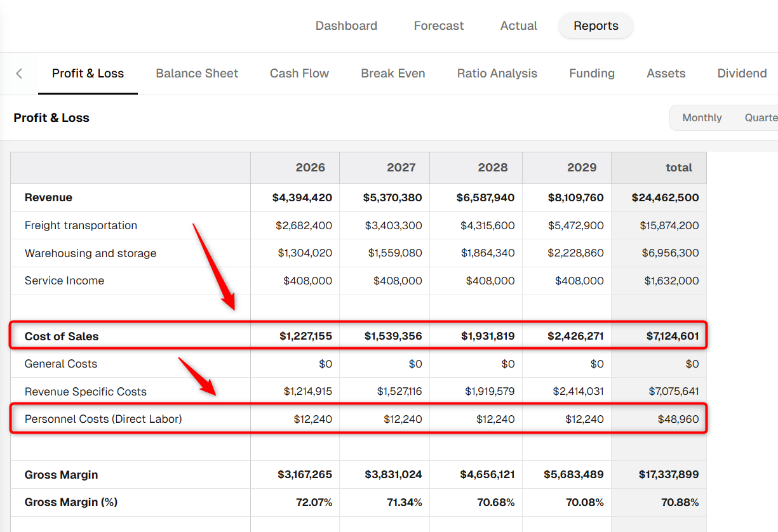Click the total column header

[659, 168]
